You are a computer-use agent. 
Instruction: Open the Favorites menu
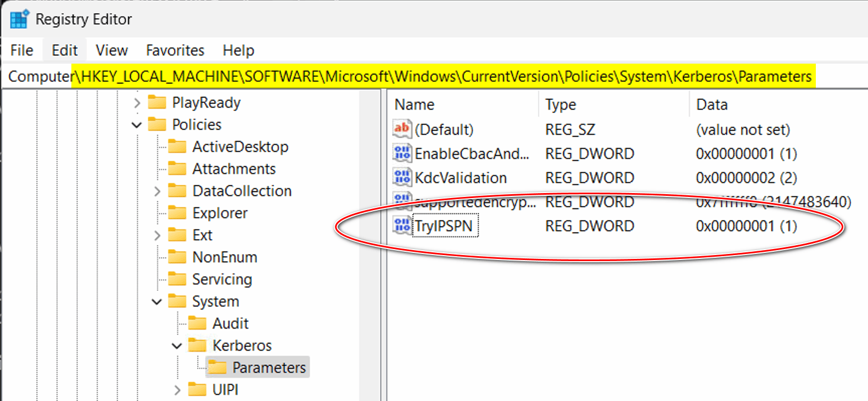tap(175, 50)
